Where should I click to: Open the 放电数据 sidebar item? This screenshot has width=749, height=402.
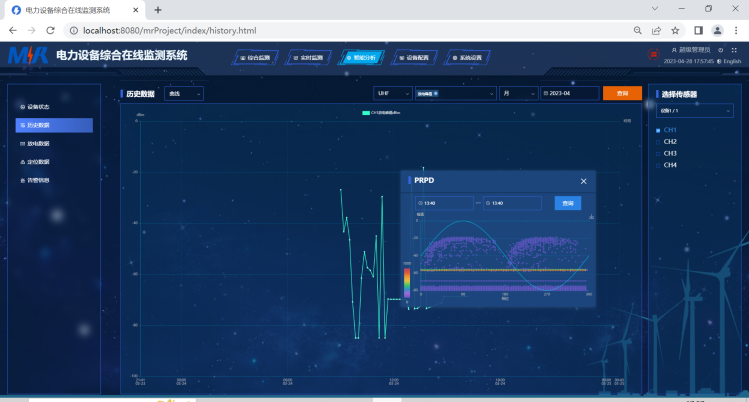tap(38, 143)
